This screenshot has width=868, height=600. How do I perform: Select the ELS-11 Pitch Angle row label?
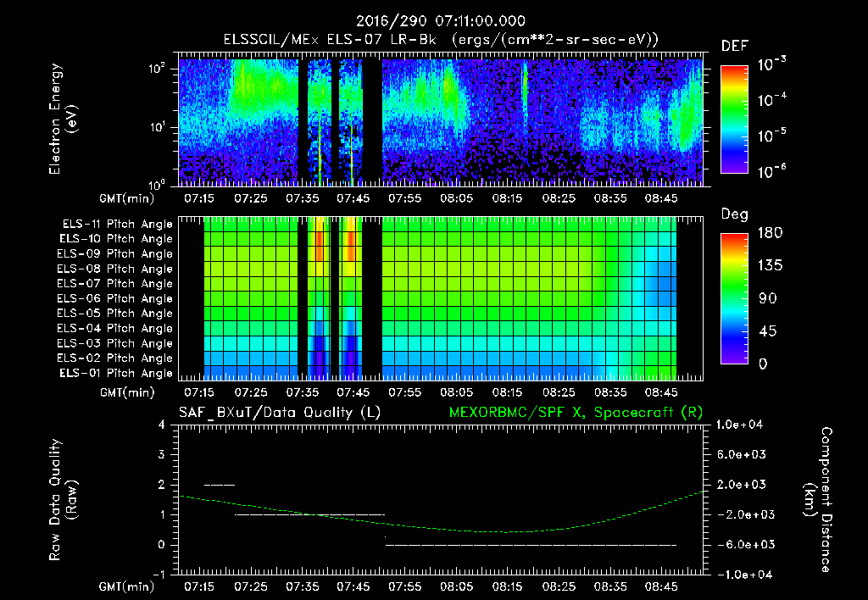coord(117,225)
